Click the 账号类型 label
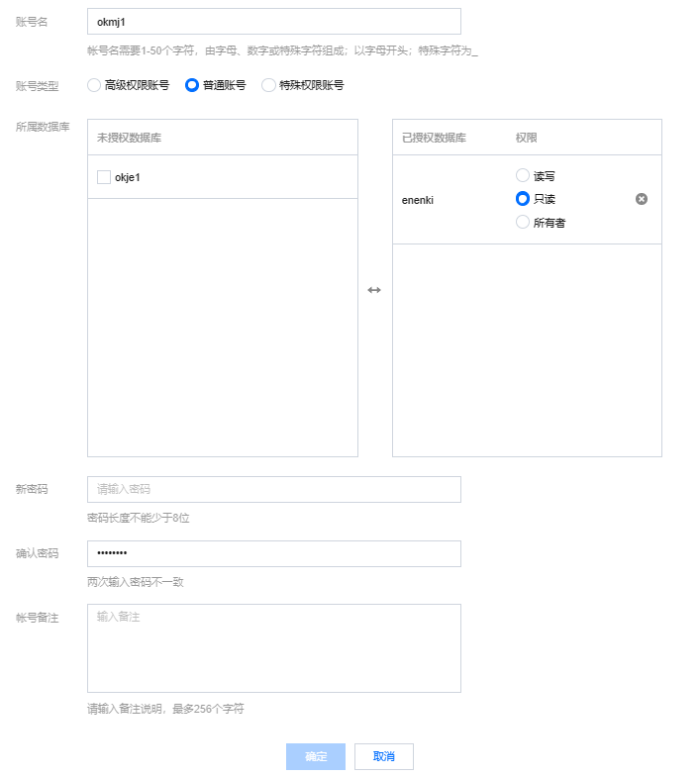The width and height of the screenshot is (700, 777). pos(38,86)
